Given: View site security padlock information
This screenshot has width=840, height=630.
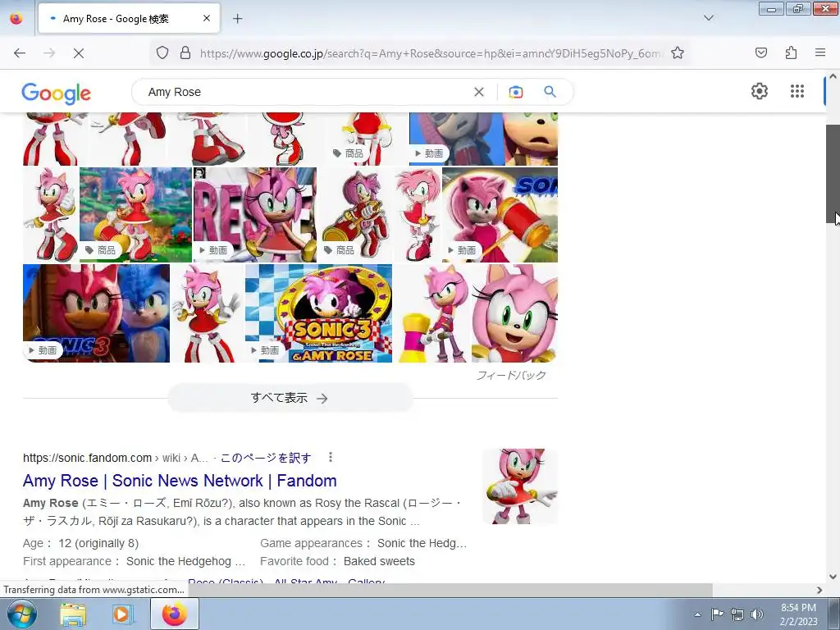Looking at the screenshot, I should tap(185, 53).
